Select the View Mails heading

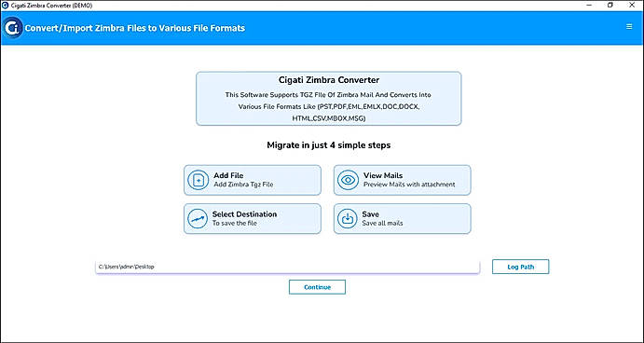[383, 175]
